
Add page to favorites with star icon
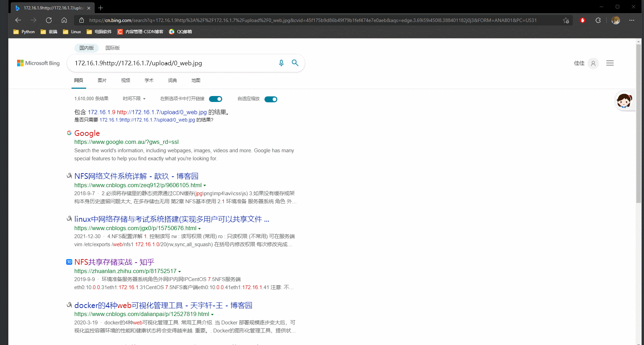[x=566, y=20]
